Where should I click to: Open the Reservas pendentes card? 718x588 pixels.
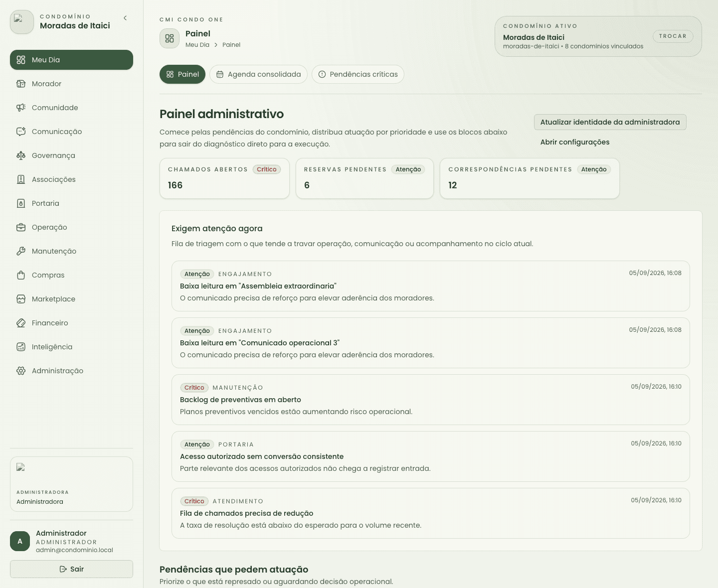click(364, 178)
